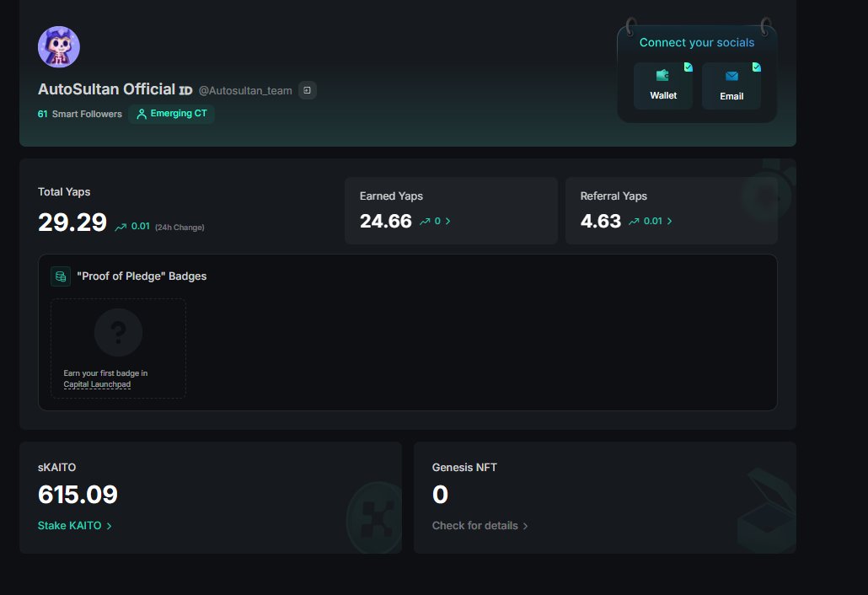Click the person icon in Emerging CT badge
This screenshot has height=595, width=868.
142,114
